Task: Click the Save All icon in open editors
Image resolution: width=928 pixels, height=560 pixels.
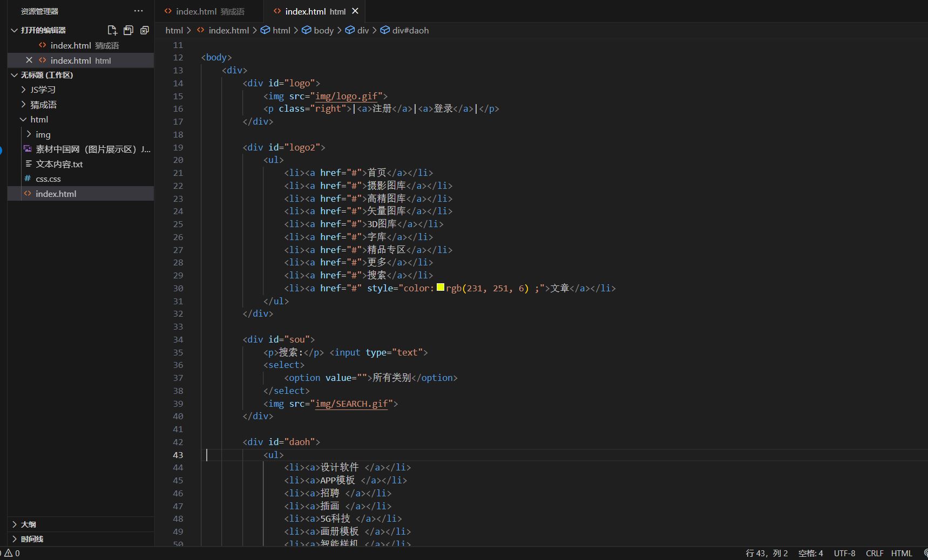Action: [x=128, y=30]
